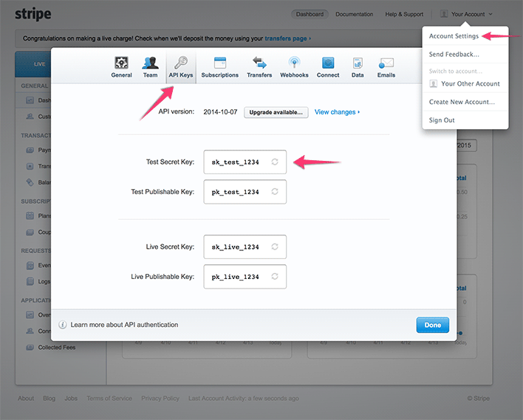Choose Send Feedback from the menu
Screen dimensions: 523x420
(454, 54)
